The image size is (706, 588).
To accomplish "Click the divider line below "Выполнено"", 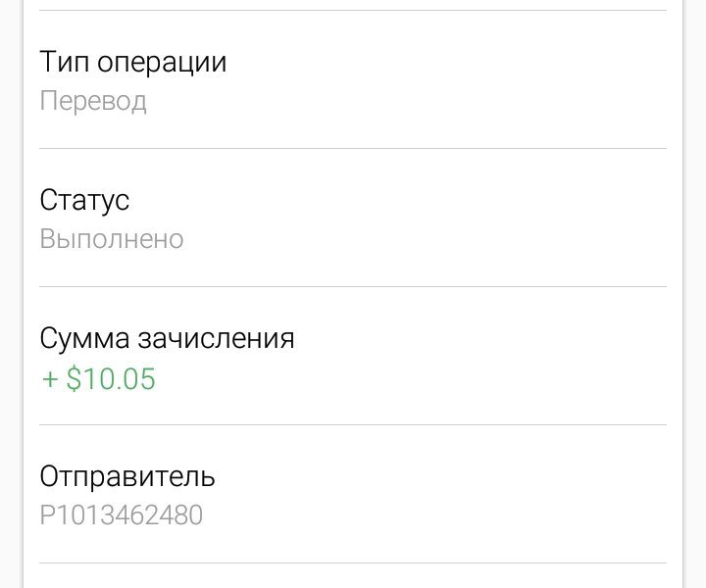I will pos(353,286).
